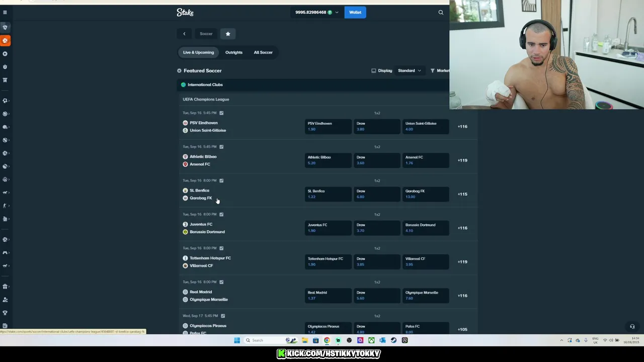Expand the balance currency dropdown
Image resolution: width=644 pixels, height=362 pixels.
click(x=337, y=13)
